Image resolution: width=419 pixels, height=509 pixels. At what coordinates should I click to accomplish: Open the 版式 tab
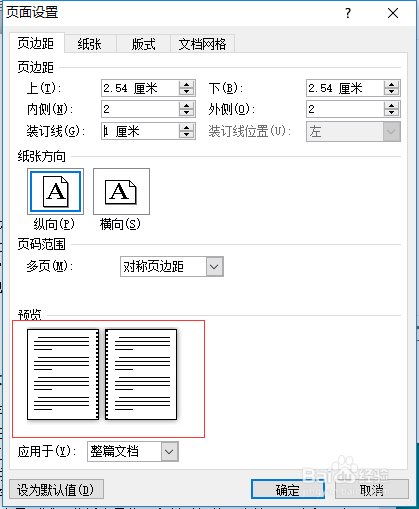143,44
